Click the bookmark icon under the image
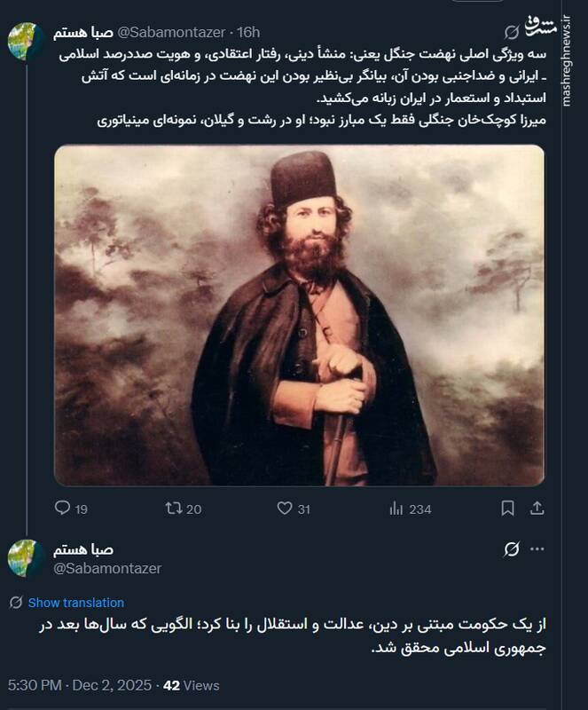The image size is (588, 710). [509, 508]
